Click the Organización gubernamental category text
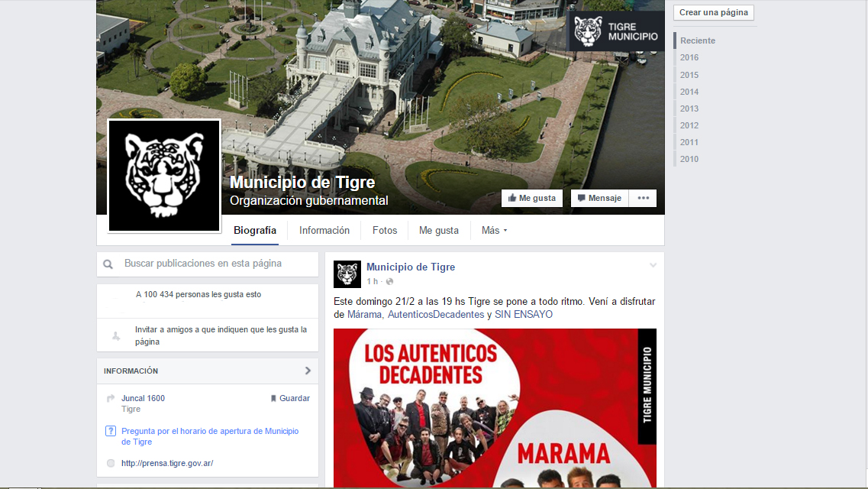 [309, 200]
